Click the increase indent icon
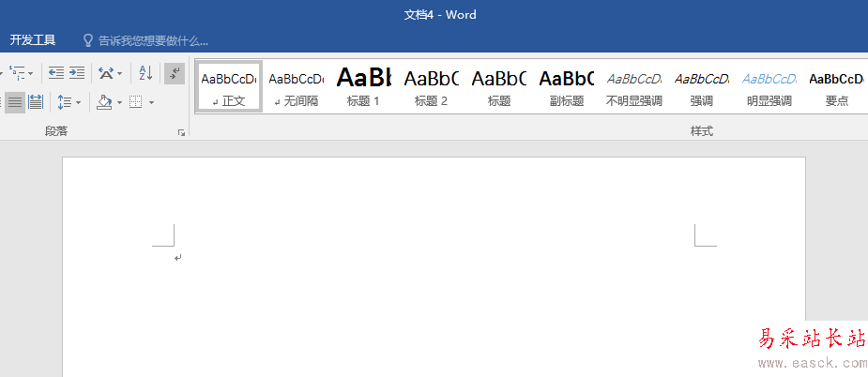868x377 pixels. click(76, 72)
